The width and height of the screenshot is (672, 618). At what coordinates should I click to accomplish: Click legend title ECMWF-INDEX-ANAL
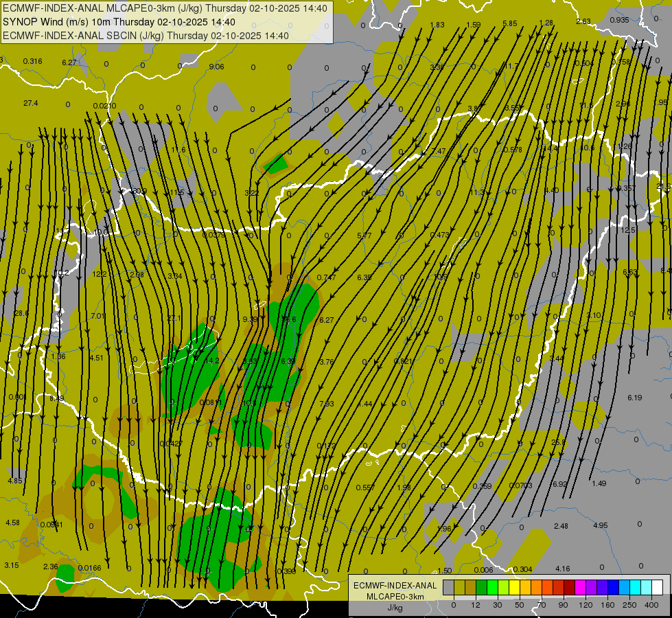(x=395, y=586)
